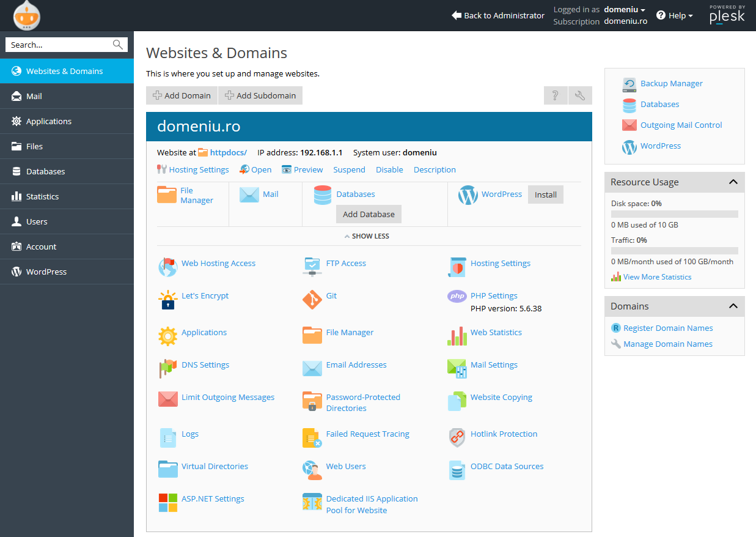Viewport: 756px width, 537px height.
Task: Select WordPress in the left sidebar
Action: click(67, 272)
